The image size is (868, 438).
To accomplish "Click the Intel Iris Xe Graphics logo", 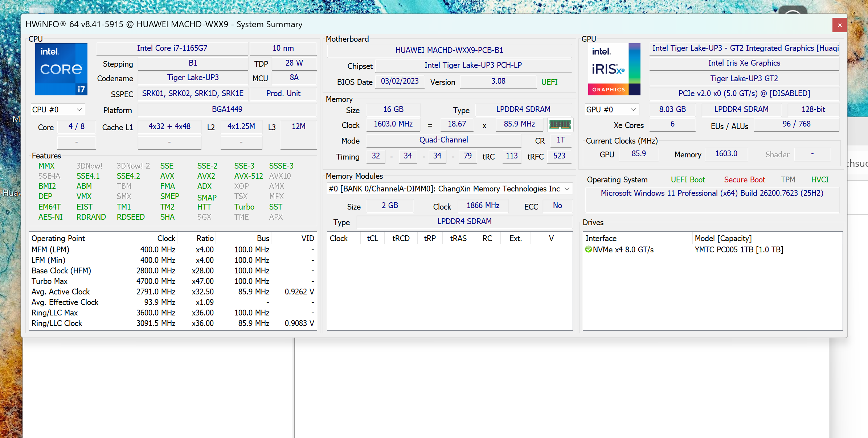I will (x=614, y=69).
